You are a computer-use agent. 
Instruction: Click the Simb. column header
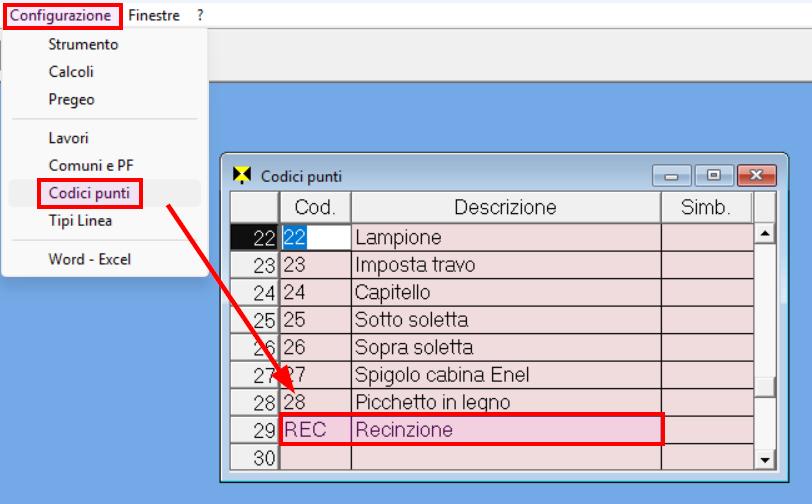coord(706,207)
